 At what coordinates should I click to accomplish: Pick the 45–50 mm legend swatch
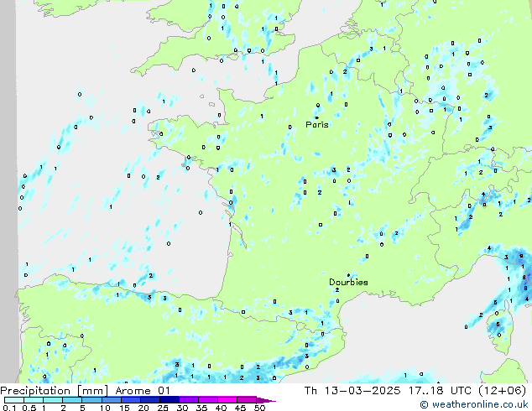point(247,400)
